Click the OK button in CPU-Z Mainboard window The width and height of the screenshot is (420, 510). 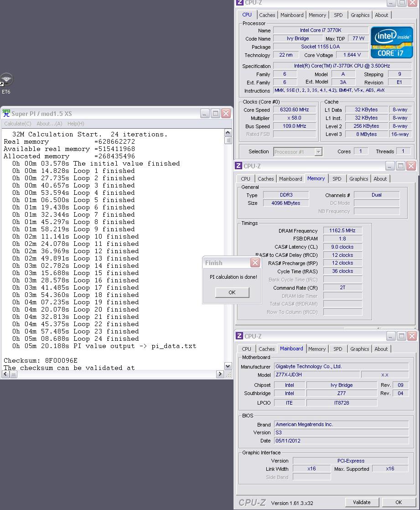(399, 502)
